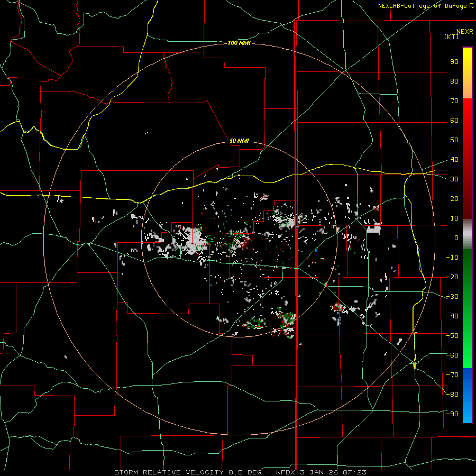476x476 pixels.
Task: Click the 60 value on velocity scale
Action: [454, 121]
